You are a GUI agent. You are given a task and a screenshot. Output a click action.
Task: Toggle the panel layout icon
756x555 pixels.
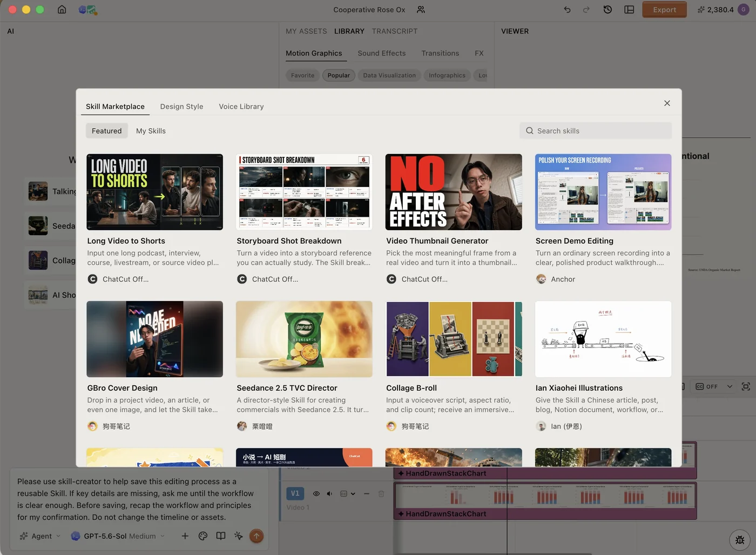tap(629, 10)
